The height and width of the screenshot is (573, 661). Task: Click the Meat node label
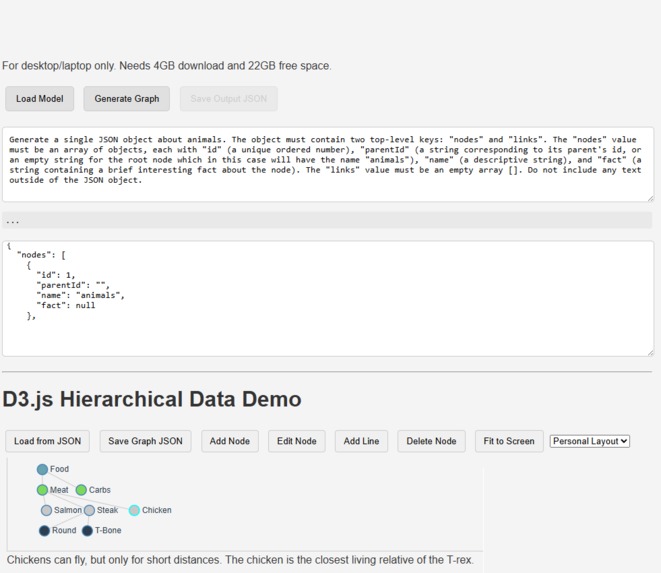[x=59, y=490]
